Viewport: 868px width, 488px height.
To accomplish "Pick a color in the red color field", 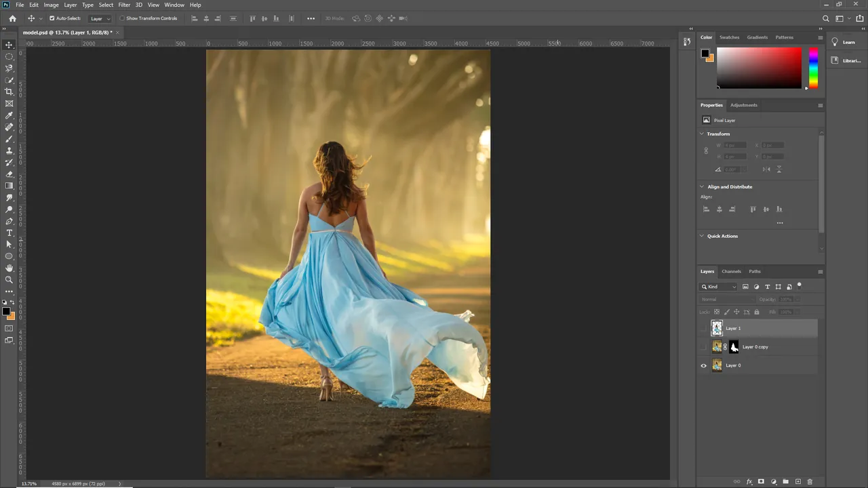I will click(x=759, y=68).
